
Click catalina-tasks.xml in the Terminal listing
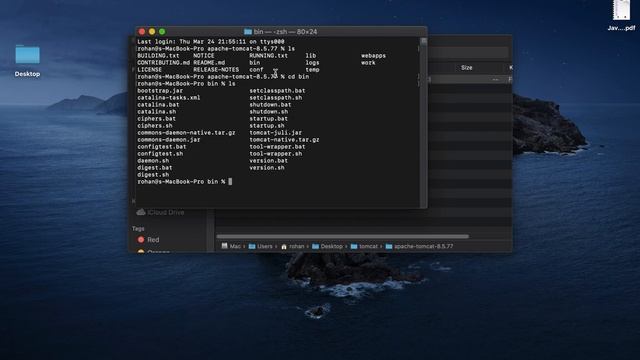[169, 98]
